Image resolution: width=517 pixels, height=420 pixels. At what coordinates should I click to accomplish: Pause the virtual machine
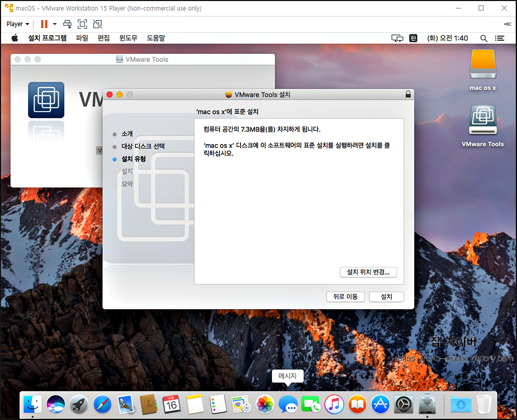pos(44,24)
